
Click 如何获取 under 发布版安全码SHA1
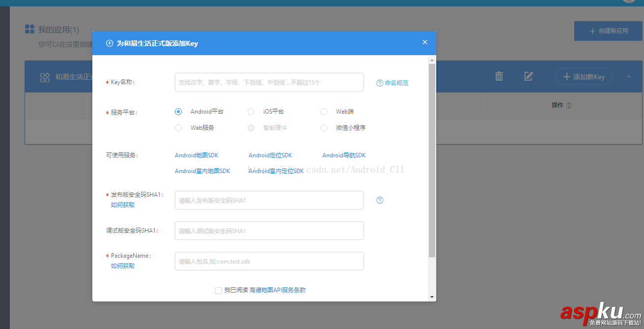(122, 205)
